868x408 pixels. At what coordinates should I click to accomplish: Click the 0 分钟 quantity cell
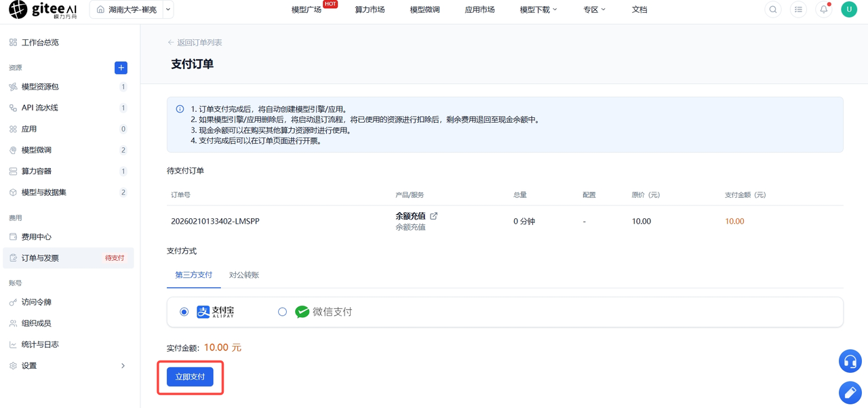click(524, 222)
